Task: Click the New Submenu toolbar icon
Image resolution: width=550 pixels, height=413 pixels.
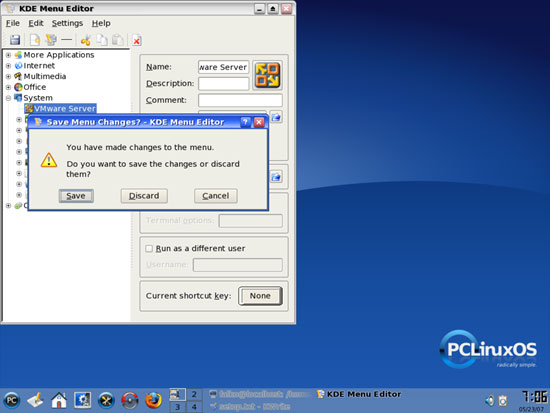Action: tap(51, 40)
